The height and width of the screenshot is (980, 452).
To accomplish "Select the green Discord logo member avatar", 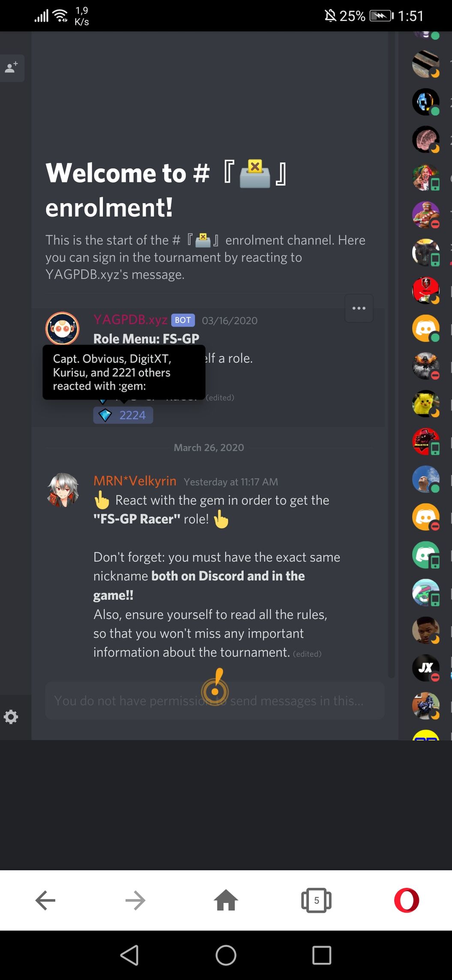I will point(426,555).
